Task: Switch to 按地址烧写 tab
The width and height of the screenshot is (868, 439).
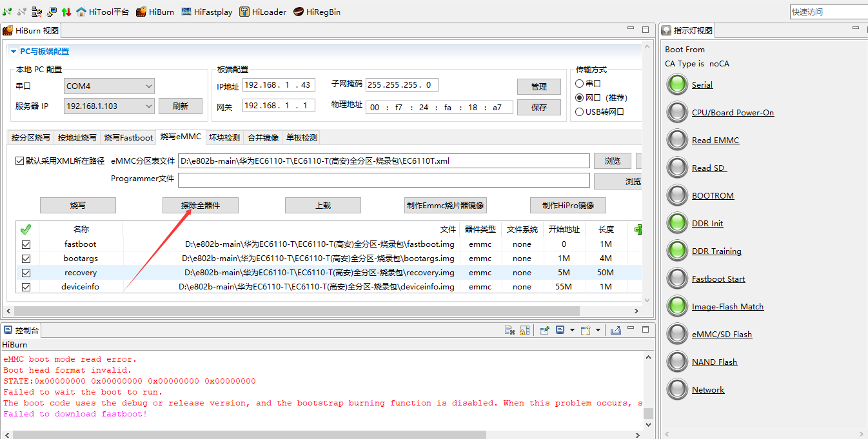Action: (x=77, y=137)
